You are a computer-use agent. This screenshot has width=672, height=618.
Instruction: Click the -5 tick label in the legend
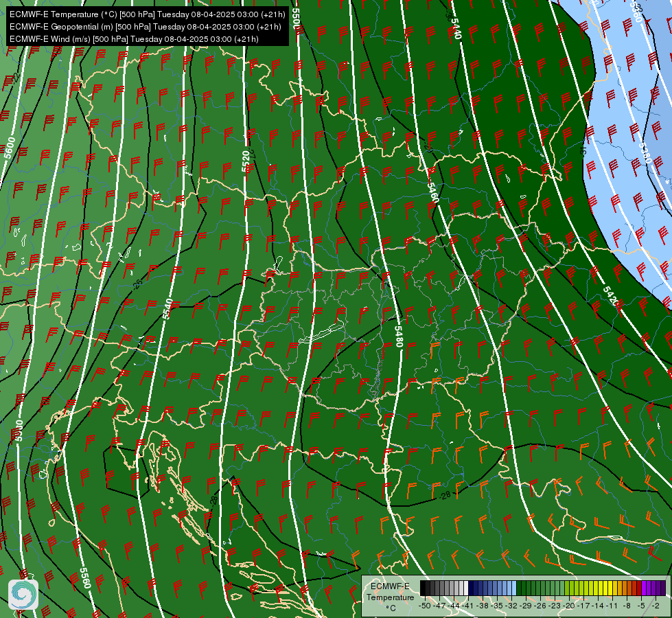pyautogui.click(x=641, y=606)
